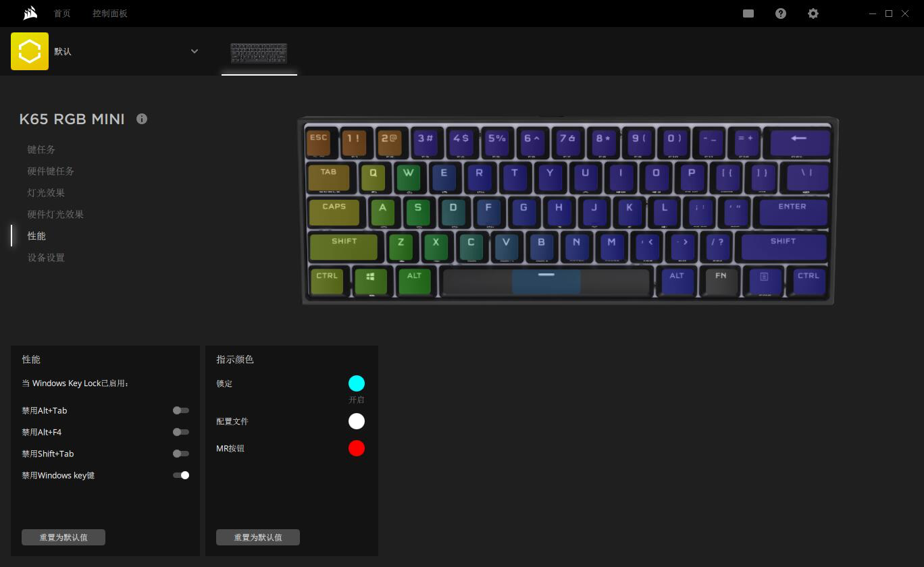Open the settings gear icon
This screenshot has height=567, width=924.
[x=813, y=13]
